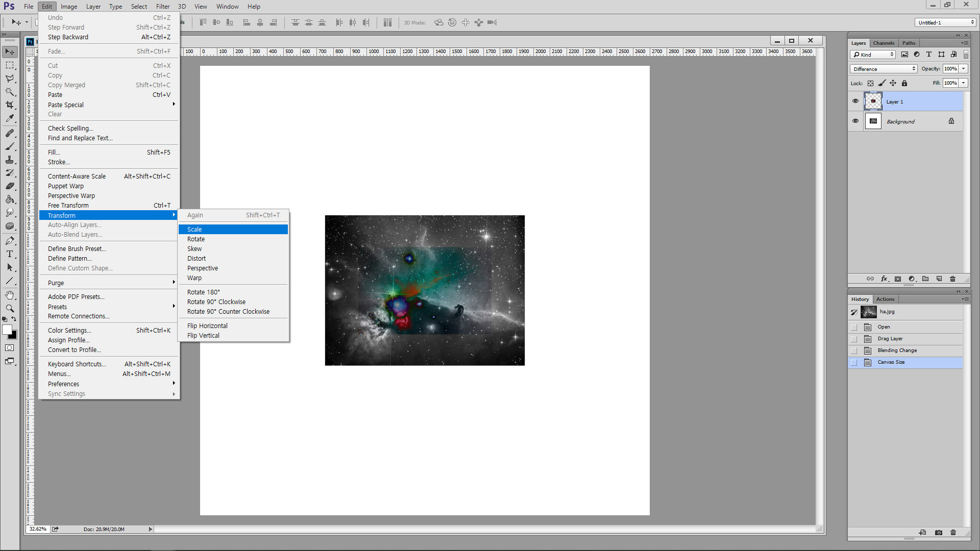This screenshot has width=980, height=551.
Task: Click the background color swatch
Action: click(x=14, y=336)
